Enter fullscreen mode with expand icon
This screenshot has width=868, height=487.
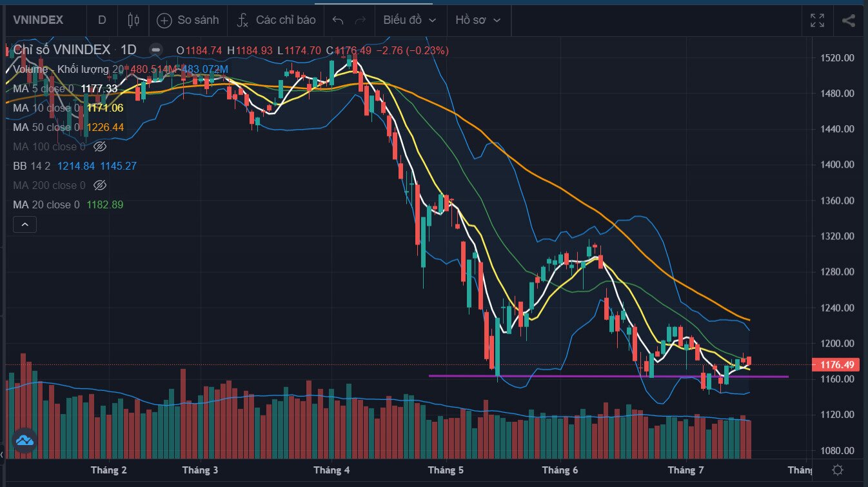[818, 20]
